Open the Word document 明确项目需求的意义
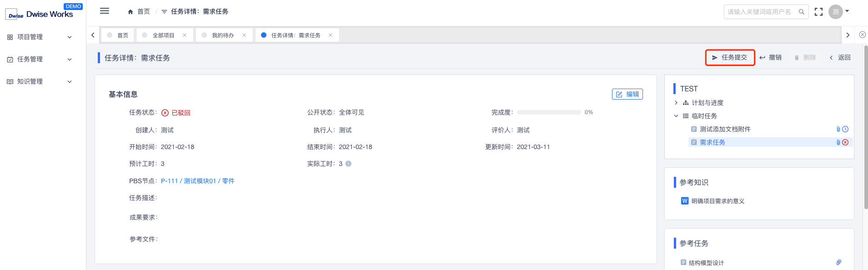 click(717, 201)
